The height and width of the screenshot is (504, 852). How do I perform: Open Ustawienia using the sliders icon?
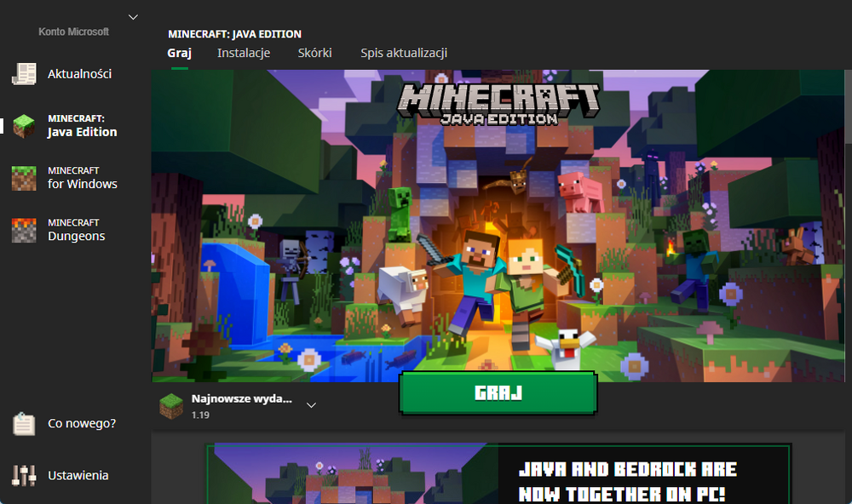click(x=23, y=475)
